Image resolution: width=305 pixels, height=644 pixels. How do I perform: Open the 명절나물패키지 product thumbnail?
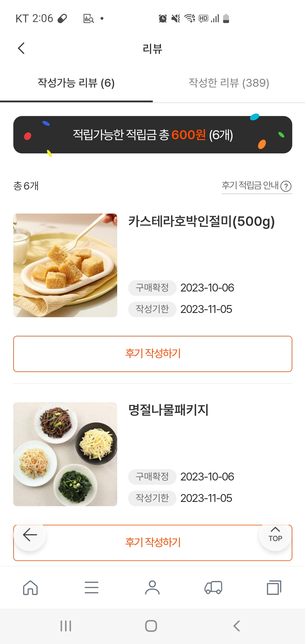65,454
